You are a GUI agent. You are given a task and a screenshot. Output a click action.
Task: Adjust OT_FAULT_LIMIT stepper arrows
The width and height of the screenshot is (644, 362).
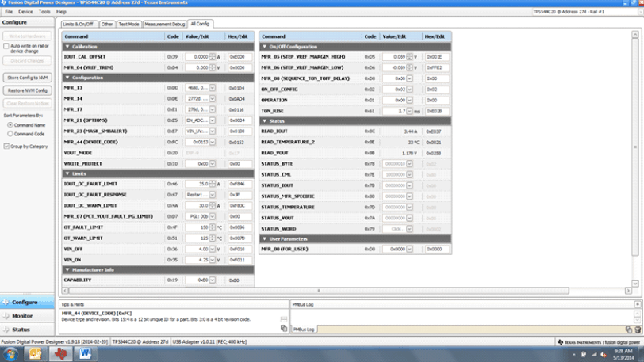213,227
